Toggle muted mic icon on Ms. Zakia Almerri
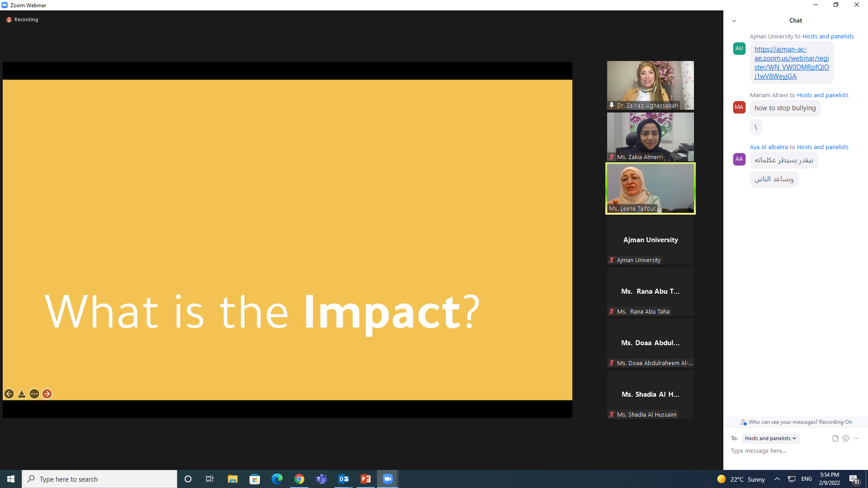868x488 pixels. pos(612,157)
